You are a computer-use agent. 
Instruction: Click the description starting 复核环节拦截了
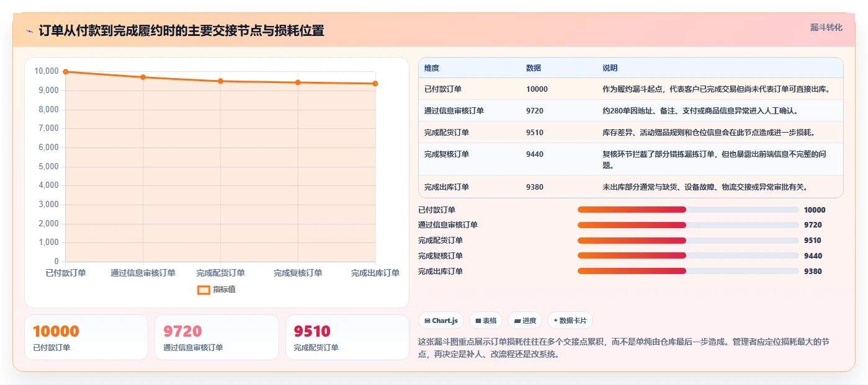tap(714, 160)
